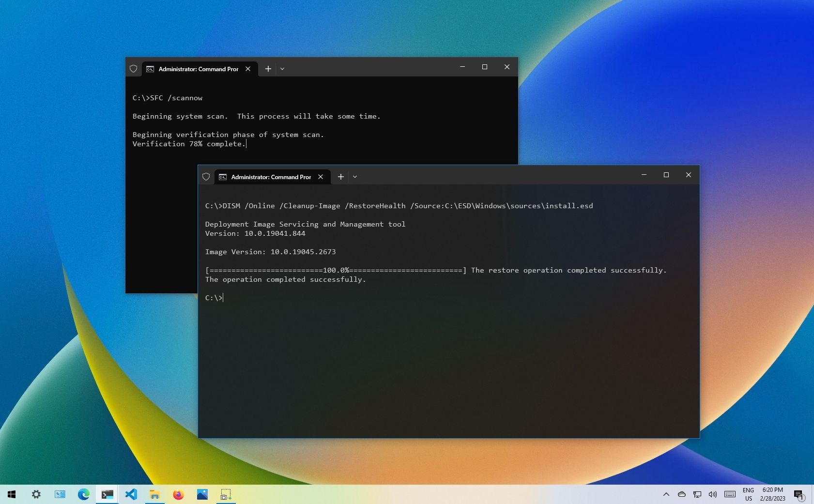Close the tab in the SFC window

[x=248, y=69]
